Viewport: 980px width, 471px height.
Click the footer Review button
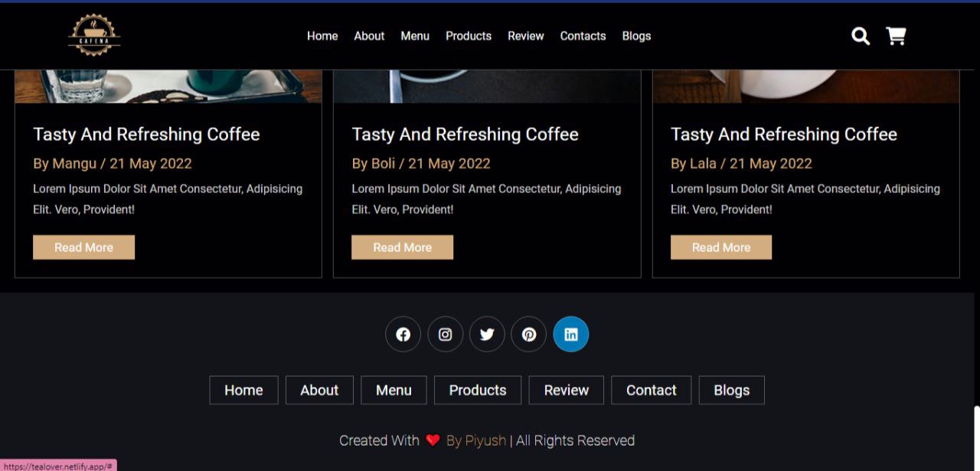[567, 390]
